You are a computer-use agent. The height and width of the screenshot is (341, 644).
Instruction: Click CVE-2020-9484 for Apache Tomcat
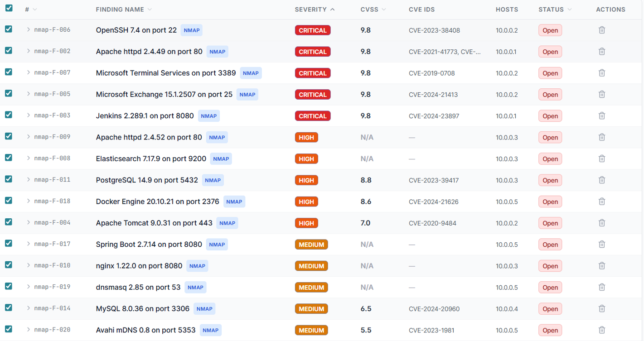(432, 223)
